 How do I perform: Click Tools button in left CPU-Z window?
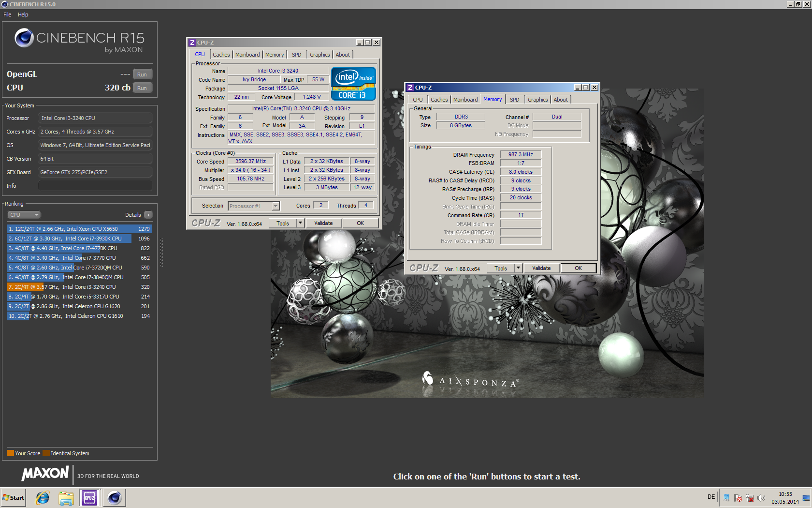(283, 223)
